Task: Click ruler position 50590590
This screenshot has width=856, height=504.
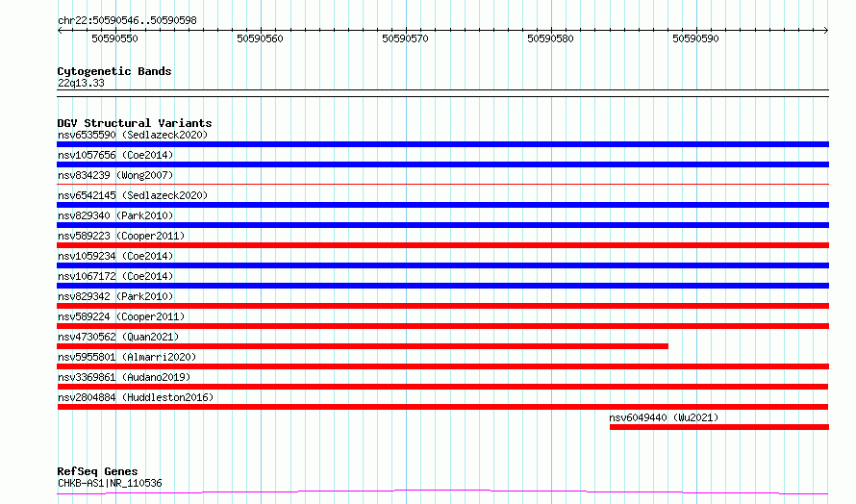Action: 696,38
